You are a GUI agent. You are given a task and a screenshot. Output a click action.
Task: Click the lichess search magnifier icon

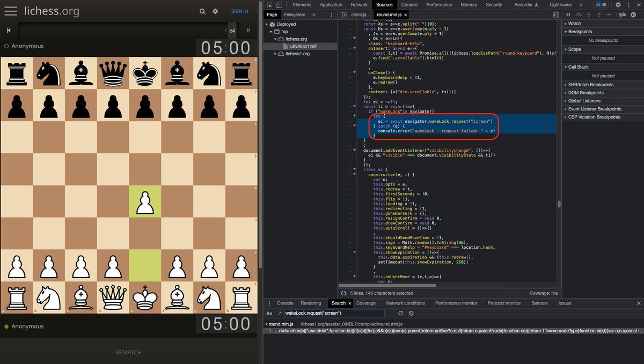coord(202,11)
